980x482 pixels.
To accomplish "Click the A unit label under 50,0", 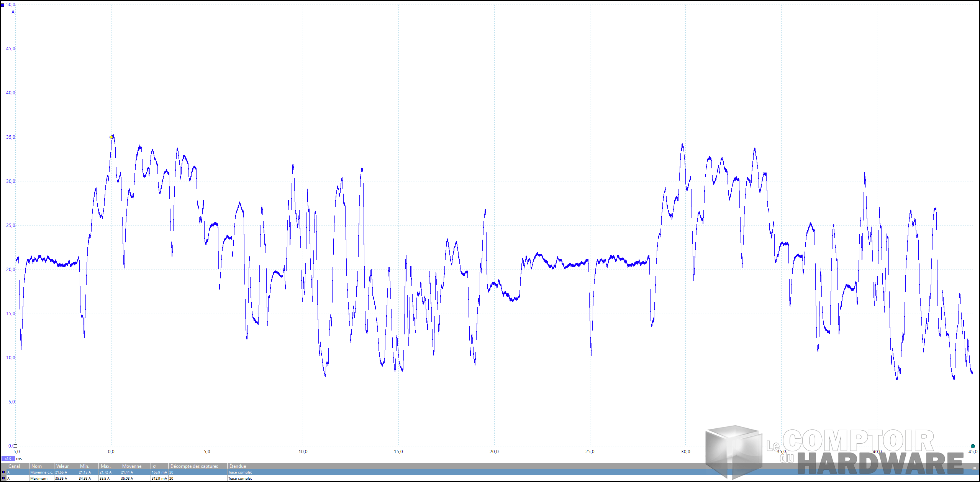I will click(x=13, y=12).
